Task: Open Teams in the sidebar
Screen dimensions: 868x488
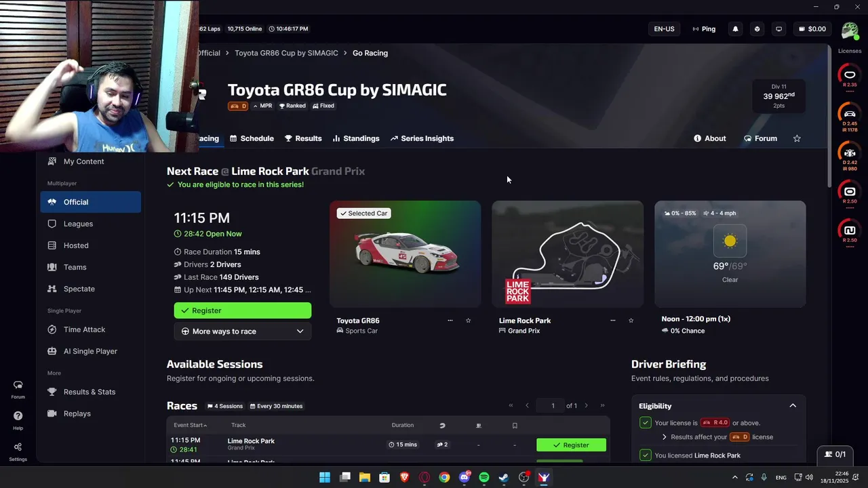Action: (x=91, y=267)
